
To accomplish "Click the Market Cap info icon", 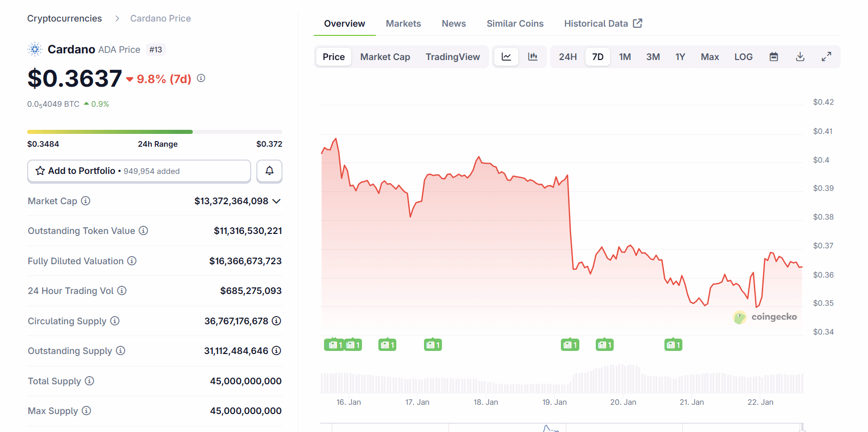I will tap(86, 201).
